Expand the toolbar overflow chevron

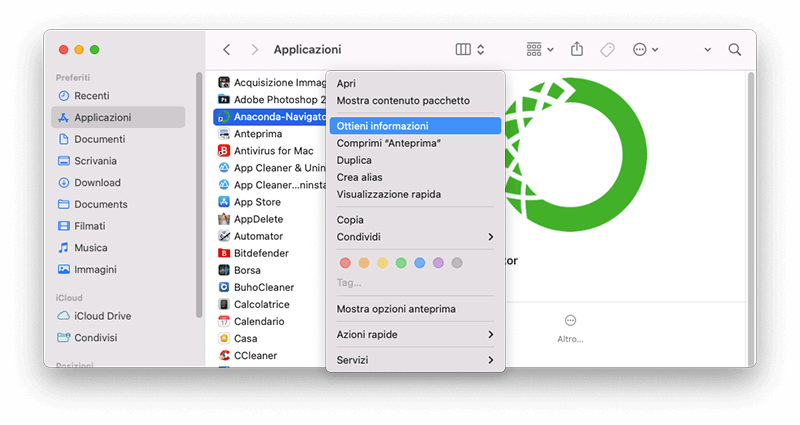point(708,50)
